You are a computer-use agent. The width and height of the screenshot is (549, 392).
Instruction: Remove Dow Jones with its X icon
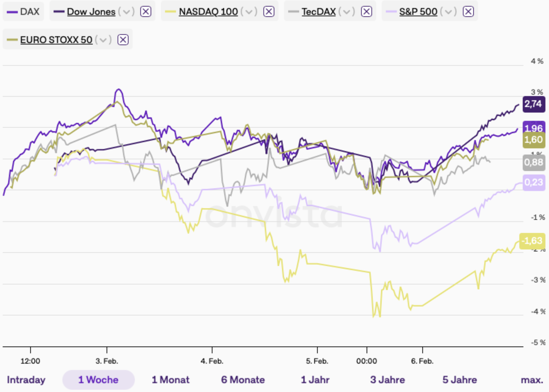(146, 12)
